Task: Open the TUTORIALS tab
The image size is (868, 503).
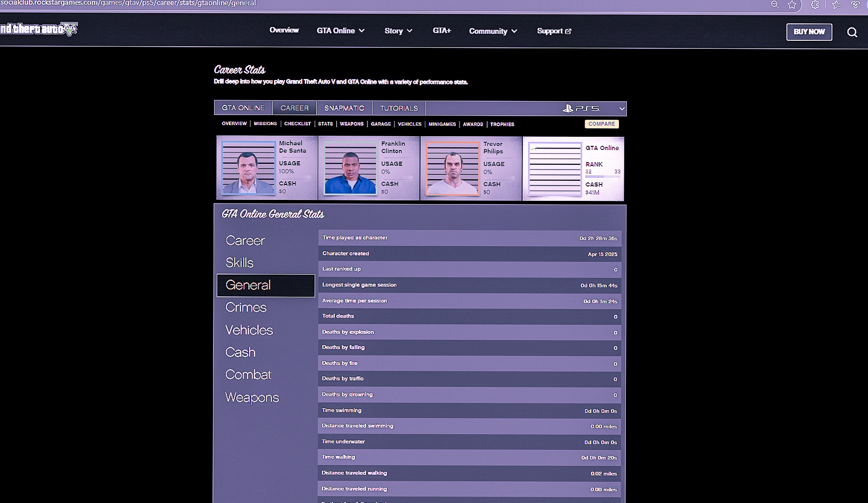Action: [x=398, y=108]
